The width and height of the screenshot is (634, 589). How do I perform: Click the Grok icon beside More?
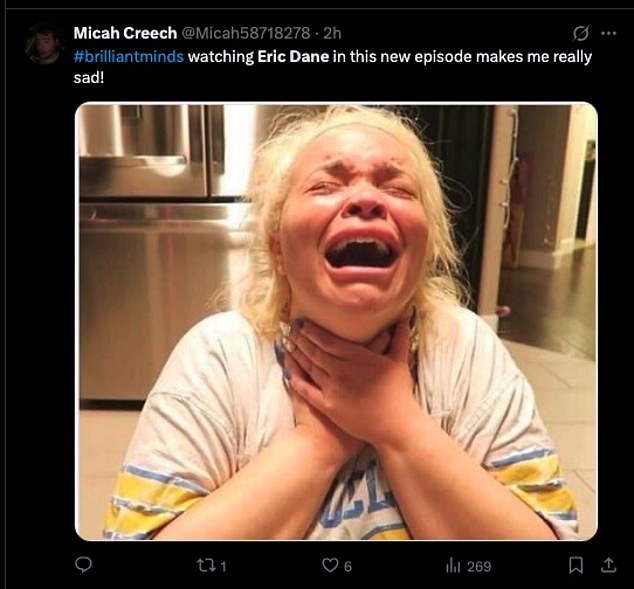pyautogui.click(x=578, y=33)
